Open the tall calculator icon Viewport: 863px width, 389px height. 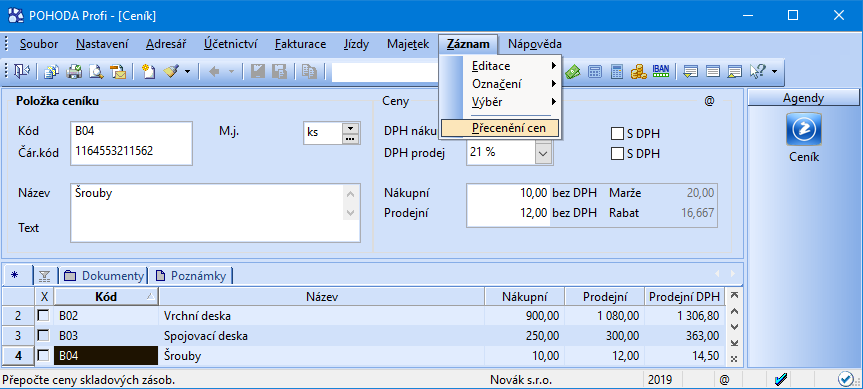(x=616, y=72)
